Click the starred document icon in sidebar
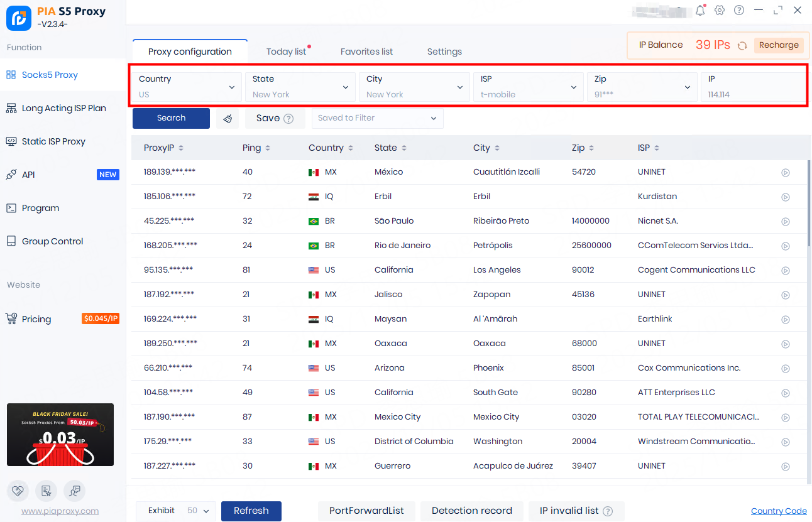The width and height of the screenshot is (812, 522). point(47,491)
